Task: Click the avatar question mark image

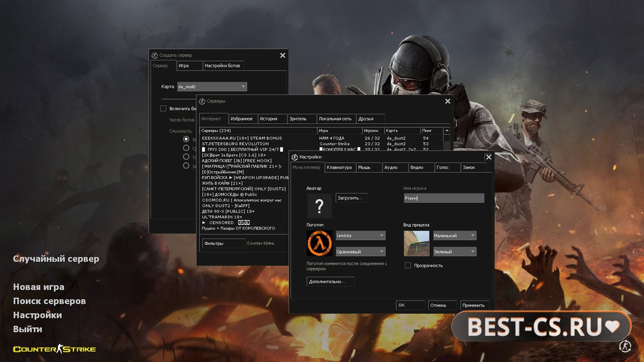Action: click(319, 206)
